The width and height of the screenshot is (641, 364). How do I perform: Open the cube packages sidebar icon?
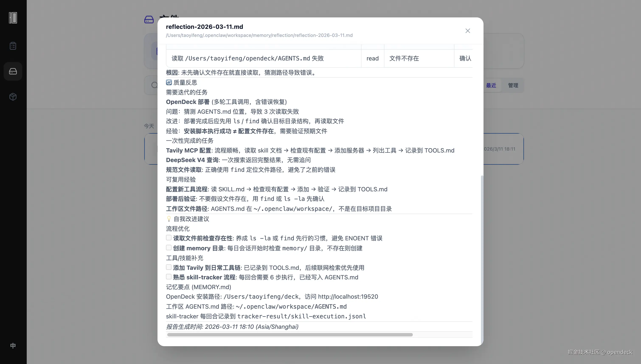click(x=13, y=97)
